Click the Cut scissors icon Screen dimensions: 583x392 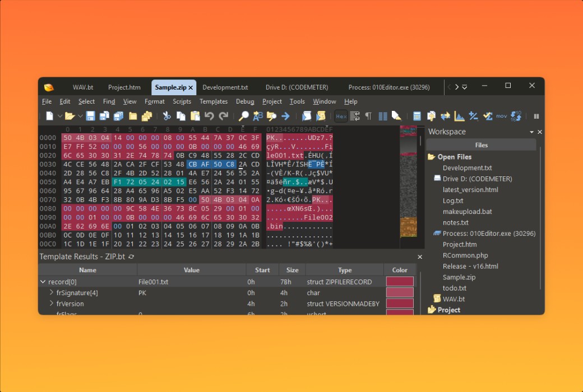pos(166,116)
